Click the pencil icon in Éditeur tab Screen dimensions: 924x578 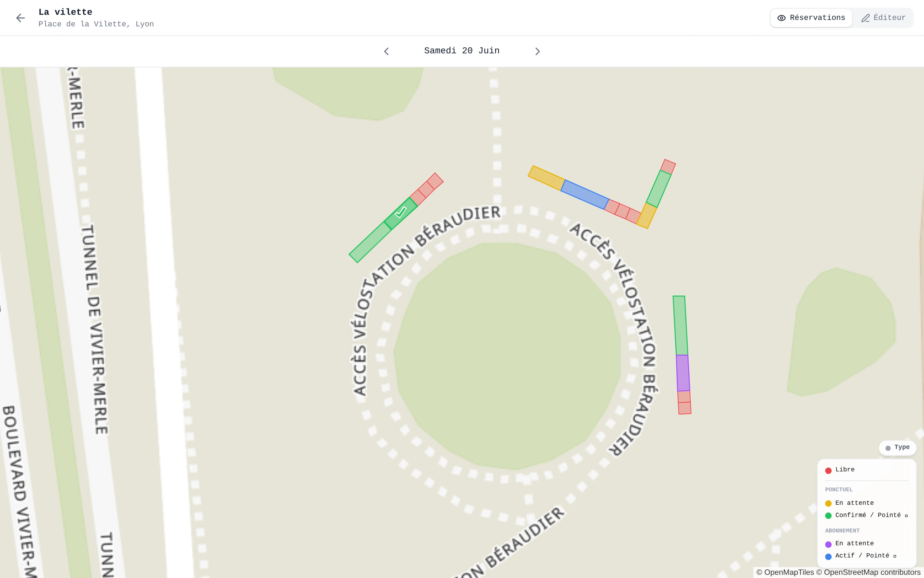pos(865,18)
